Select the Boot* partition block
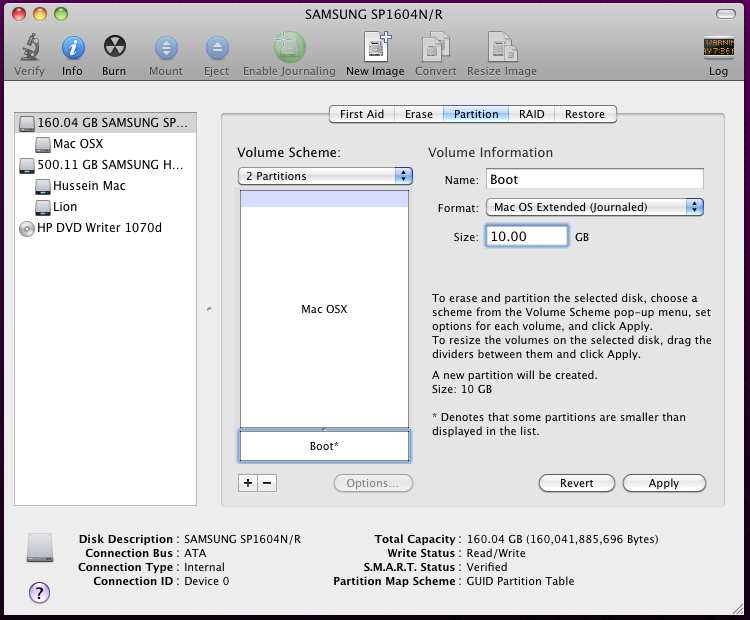The height and width of the screenshot is (620, 750). (324, 446)
